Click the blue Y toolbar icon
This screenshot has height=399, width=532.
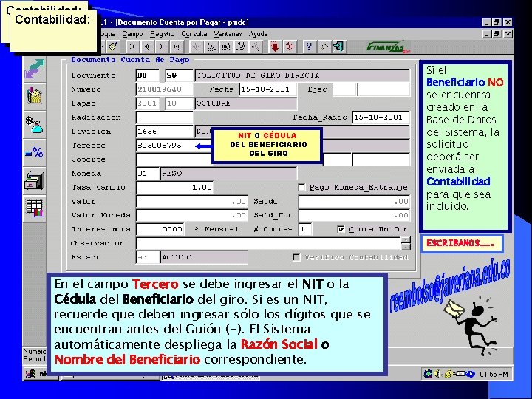309,47
